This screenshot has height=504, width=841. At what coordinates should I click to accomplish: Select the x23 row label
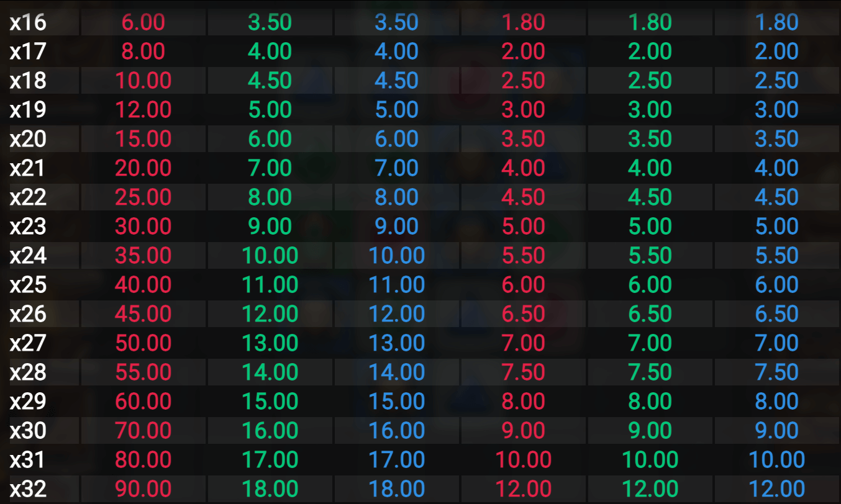pos(28,227)
